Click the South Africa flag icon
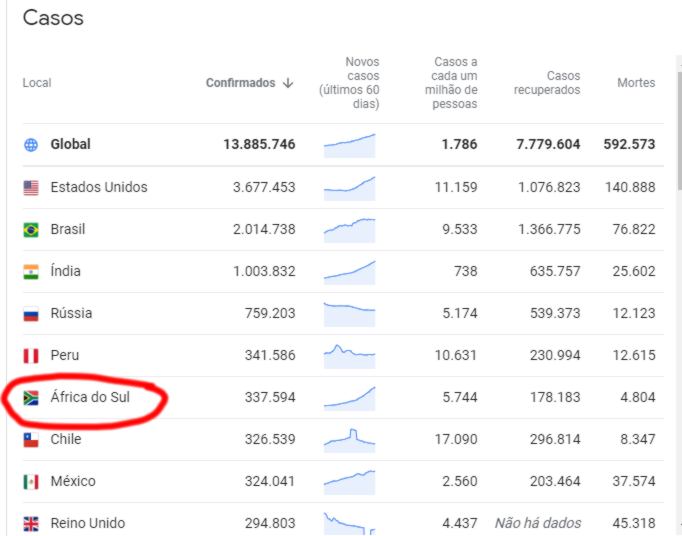This screenshot has width=682, height=536. click(x=31, y=398)
